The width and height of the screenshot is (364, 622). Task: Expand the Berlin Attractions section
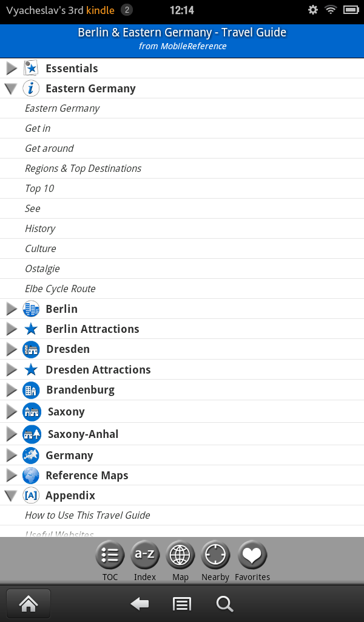tap(12, 329)
